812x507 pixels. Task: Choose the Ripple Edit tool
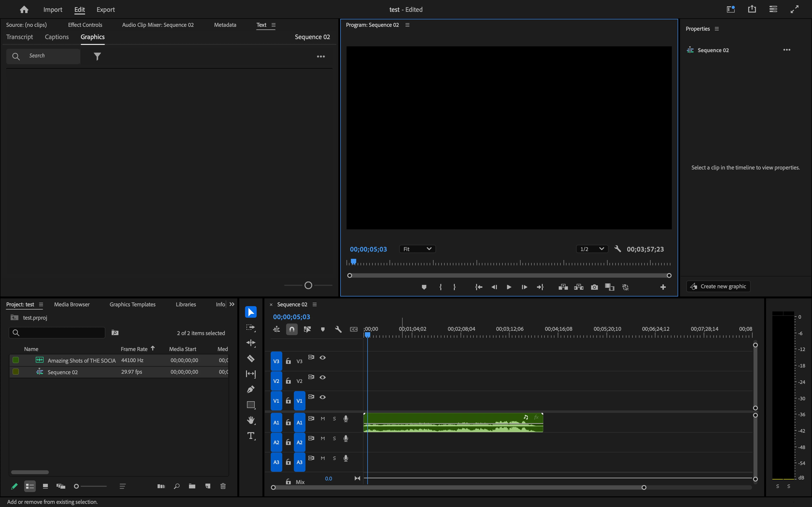coord(251,343)
